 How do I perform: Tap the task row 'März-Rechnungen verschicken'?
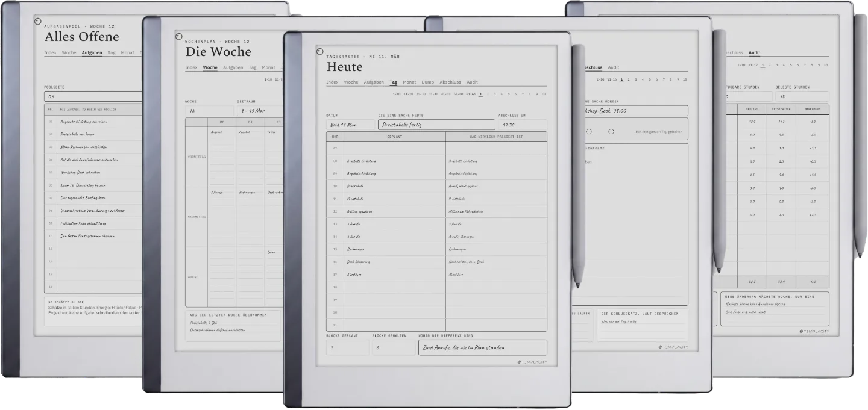click(93, 147)
